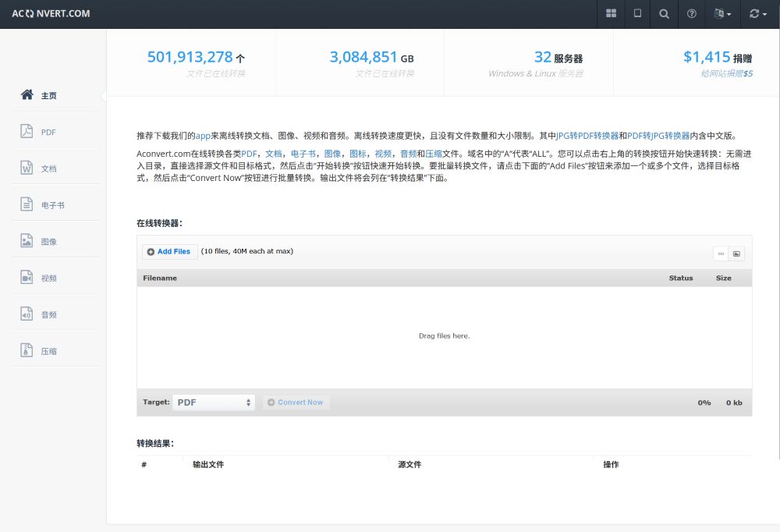Open the Target format PDF dropdown
The width and height of the screenshot is (780, 532).
point(213,403)
